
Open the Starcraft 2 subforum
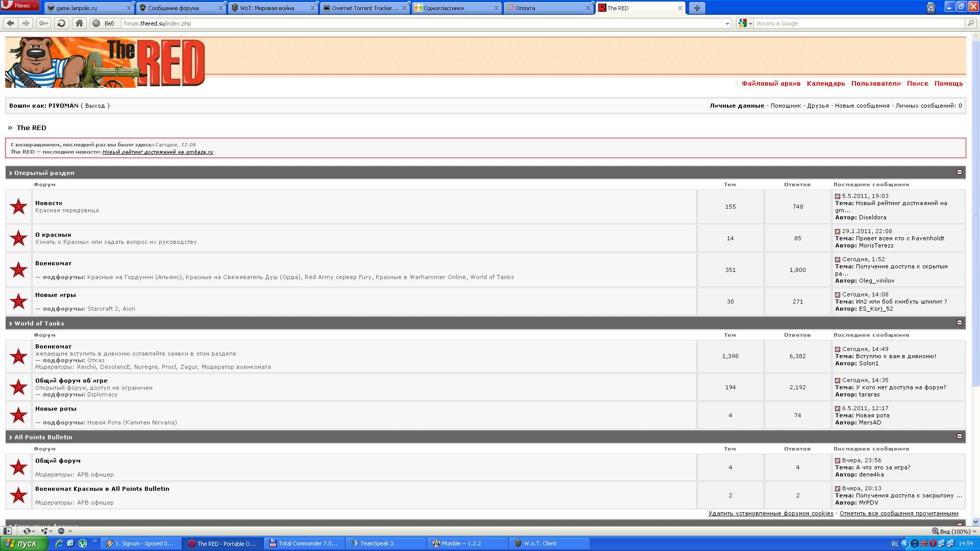point(103,309)
